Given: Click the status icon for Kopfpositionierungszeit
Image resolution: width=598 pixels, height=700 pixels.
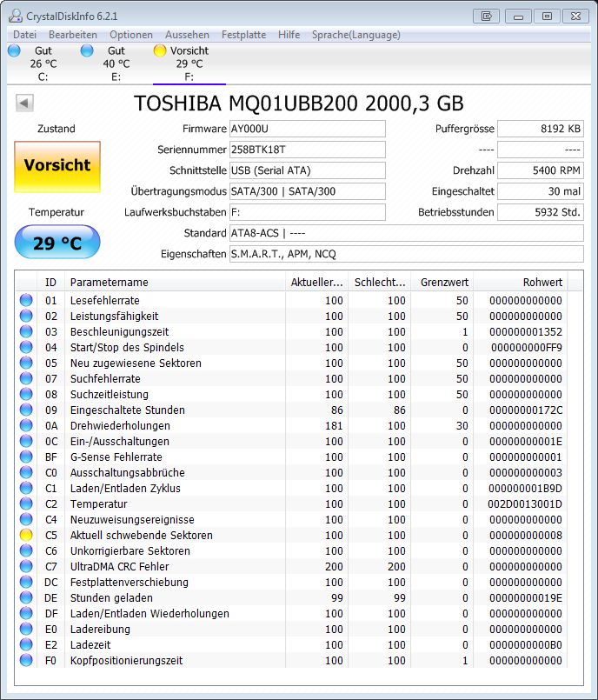Looking at the screenshot, I should (26, 660).
